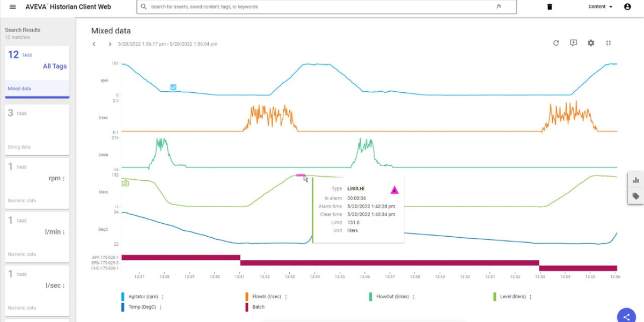Open the tag side panel icon

tap(636, 196)
